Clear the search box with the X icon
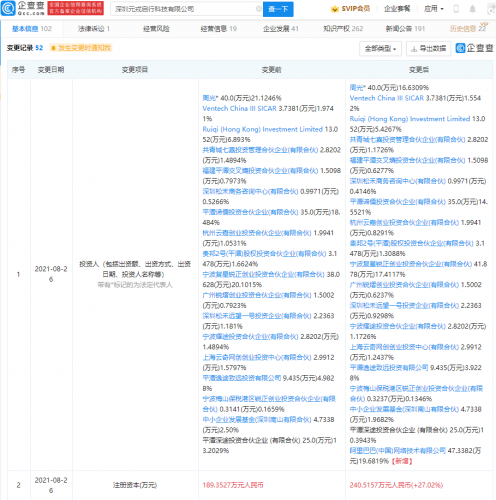496x500 pixels. click(258, 9)
